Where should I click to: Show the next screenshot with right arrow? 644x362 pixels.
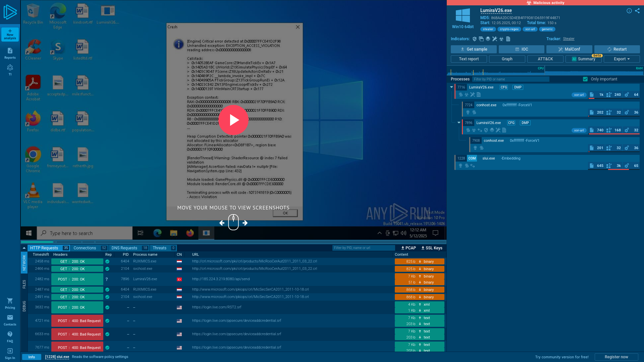point(245,223)
